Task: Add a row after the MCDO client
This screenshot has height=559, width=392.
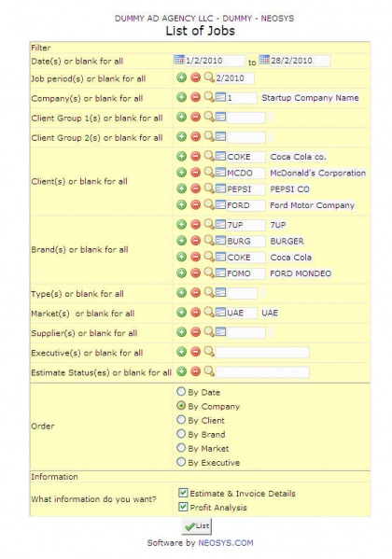Action: pyautogui.click(x=182, y=173)
